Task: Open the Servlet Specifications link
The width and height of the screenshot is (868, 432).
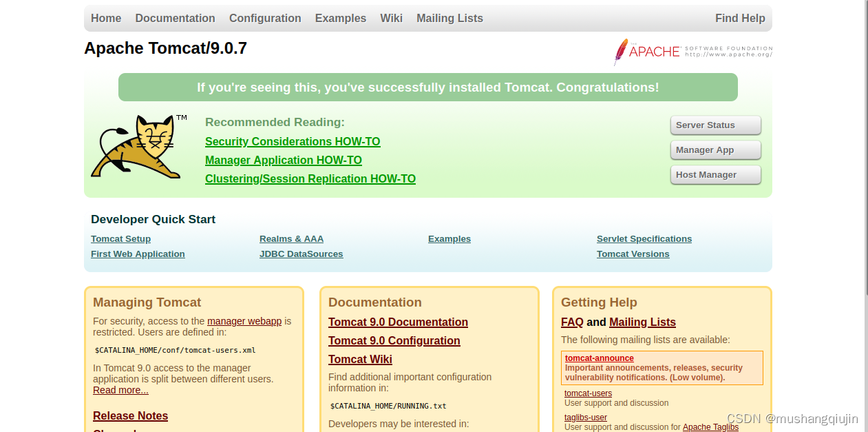Action: [x=644, y=239]
